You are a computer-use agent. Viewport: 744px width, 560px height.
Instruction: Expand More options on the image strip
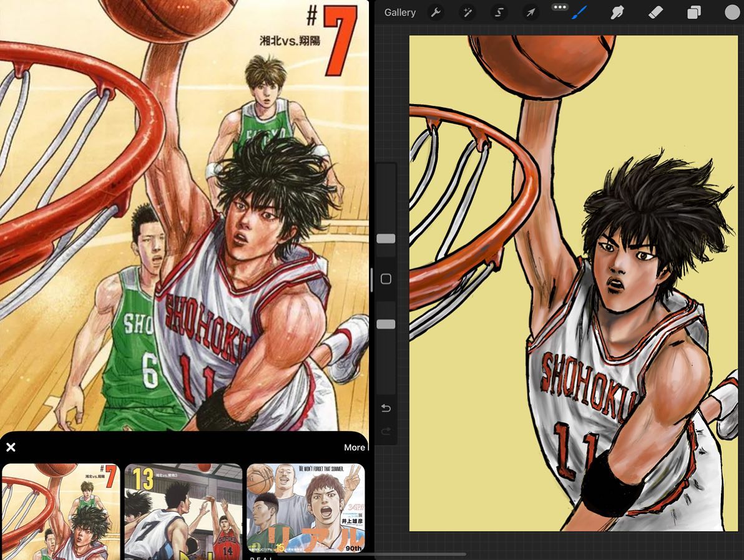(x=355, y=447)
